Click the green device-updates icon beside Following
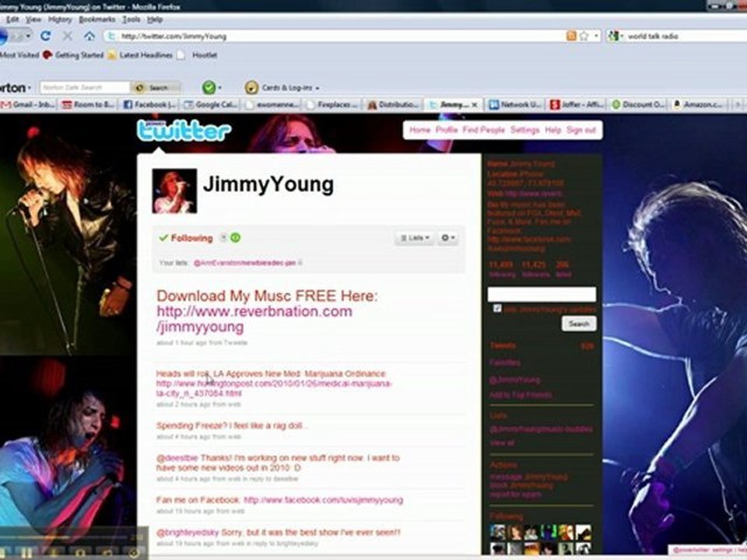This screenshot has height=560, width=747. (235, 237)
